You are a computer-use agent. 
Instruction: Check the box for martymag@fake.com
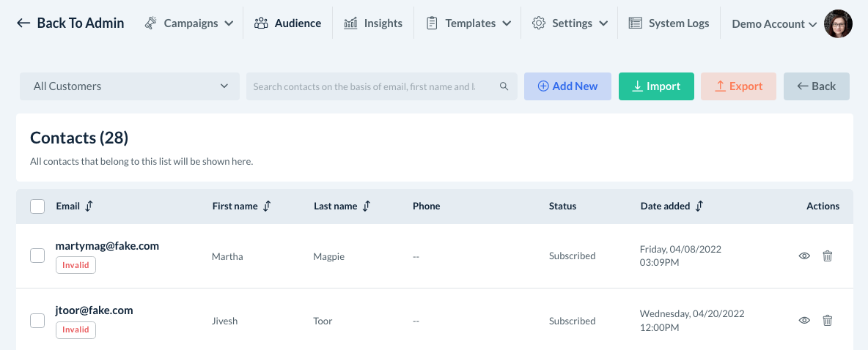[37, 256]
